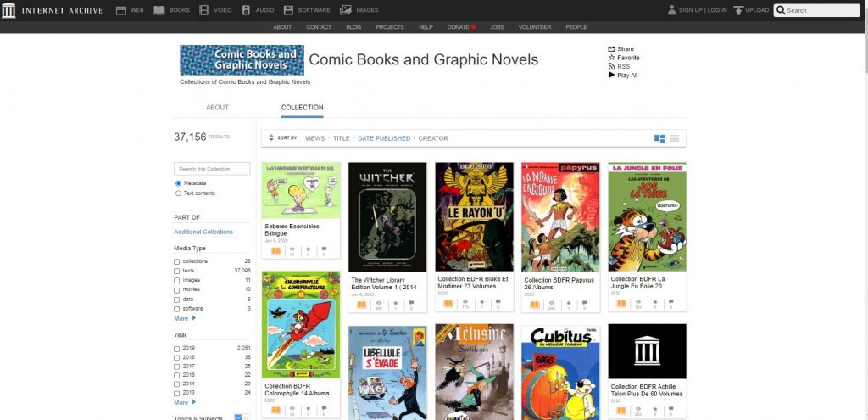Open the Cubitus cover thumbnail
This screenshot has height=420, width=868.
(560, 372)
